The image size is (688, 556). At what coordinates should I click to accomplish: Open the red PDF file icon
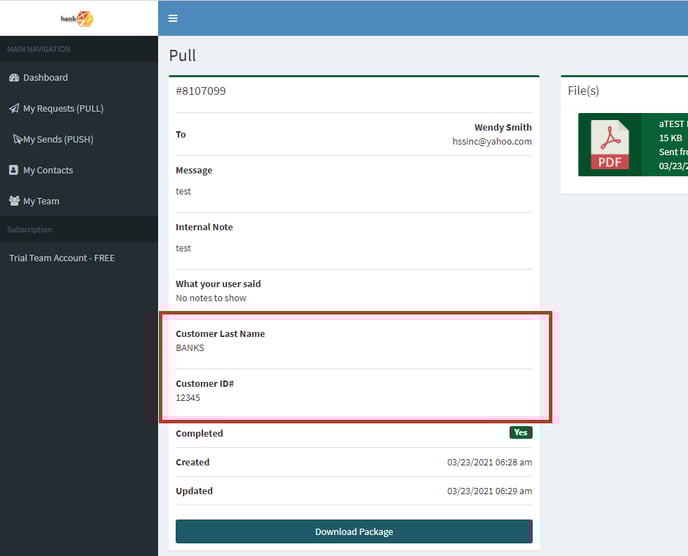click(609, 145)
